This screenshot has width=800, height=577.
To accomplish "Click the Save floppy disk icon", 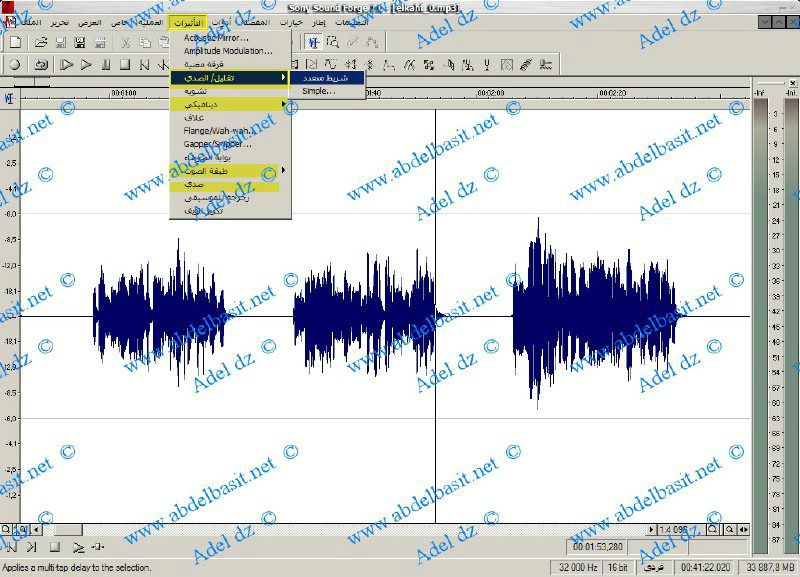I will [x=60, y=43].
